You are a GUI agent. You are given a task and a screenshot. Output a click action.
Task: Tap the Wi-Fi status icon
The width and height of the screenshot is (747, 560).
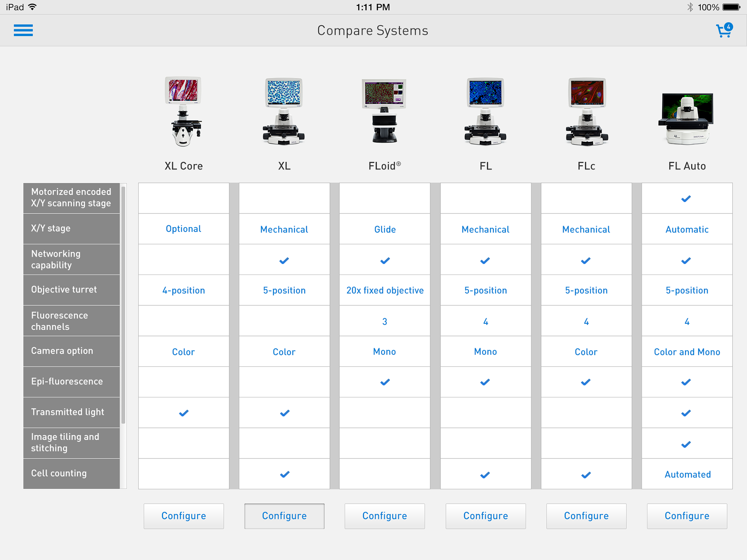pyautogui.click(x=33, y=7)
